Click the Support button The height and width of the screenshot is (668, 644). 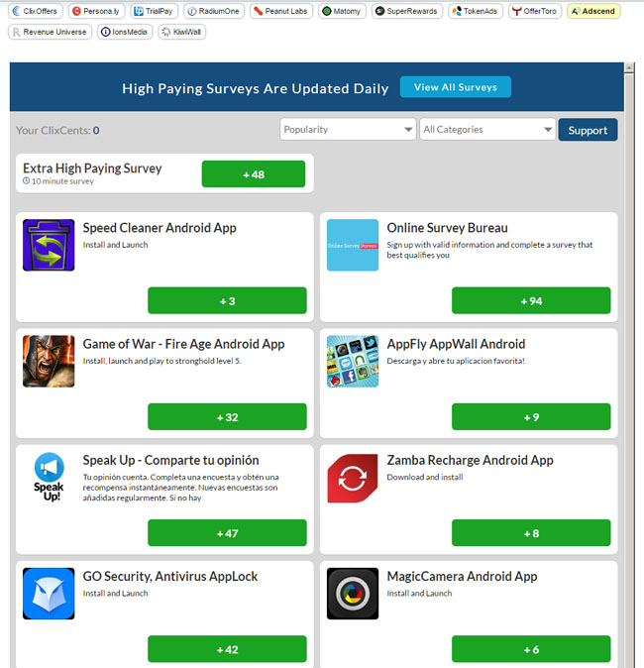click(588, 130)
